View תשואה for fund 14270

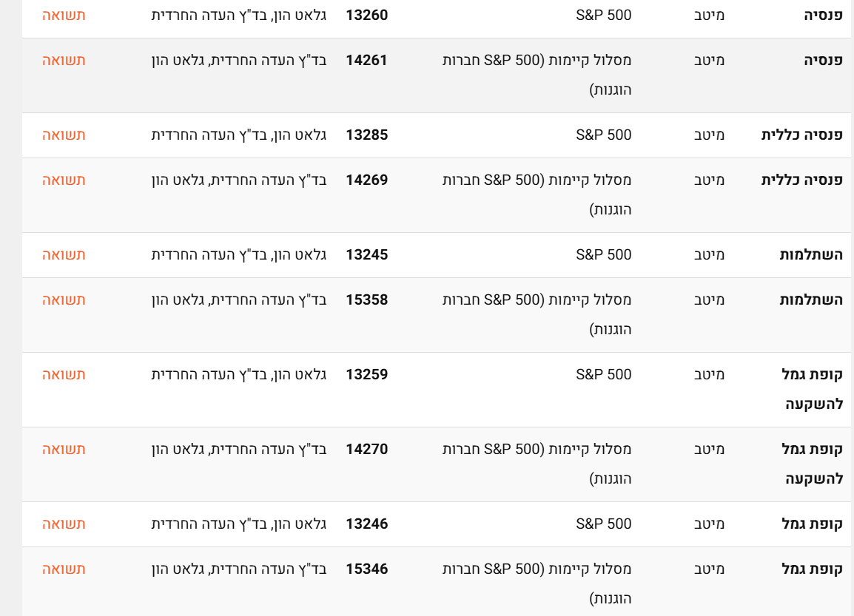[x=64, y=449]
